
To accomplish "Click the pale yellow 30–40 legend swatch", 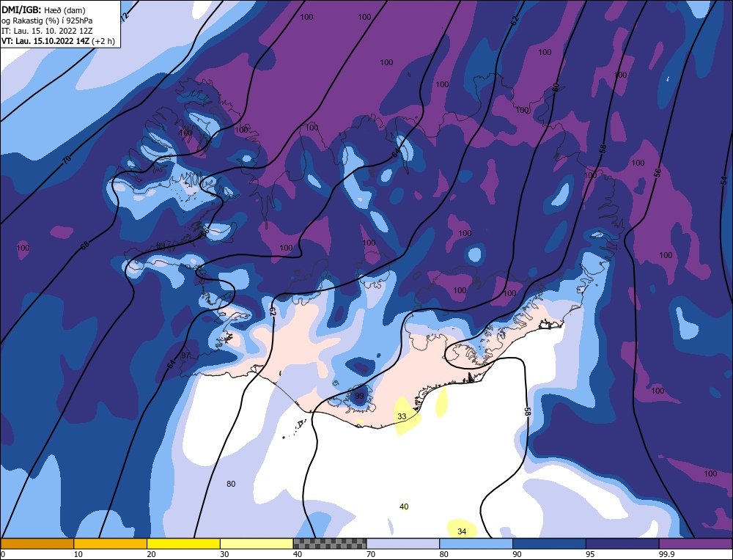I will [257, 543].
